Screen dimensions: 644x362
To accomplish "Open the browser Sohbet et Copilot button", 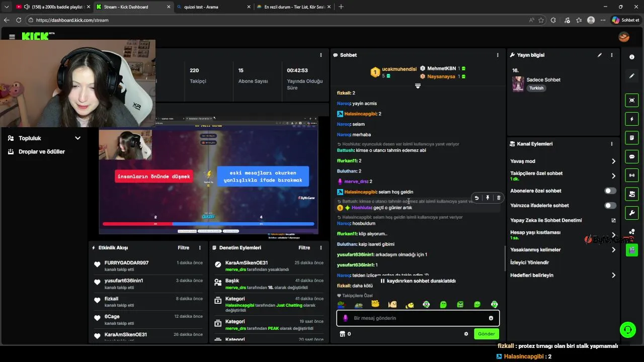I will 625,20.
